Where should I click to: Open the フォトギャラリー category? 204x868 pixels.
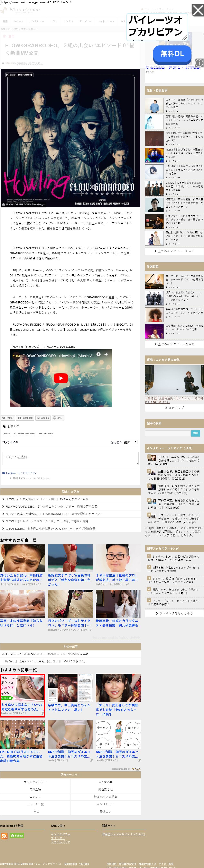[x=35, y=782]
